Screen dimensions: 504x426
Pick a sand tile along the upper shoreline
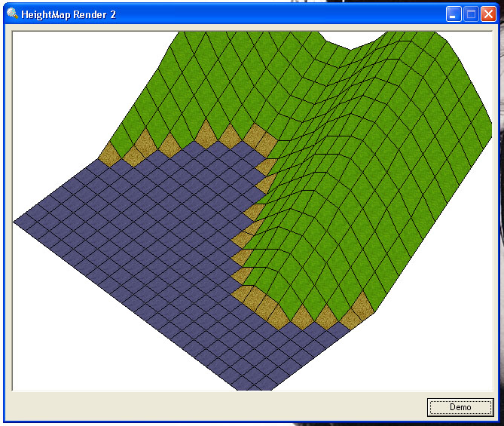point(169,143)
